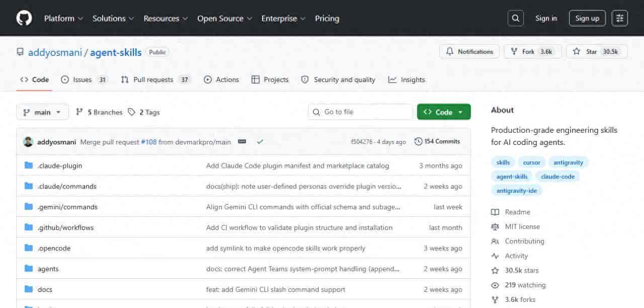Click the agent-skills topic tag
This screenshot has height=308, width=644.
[512, 177]
